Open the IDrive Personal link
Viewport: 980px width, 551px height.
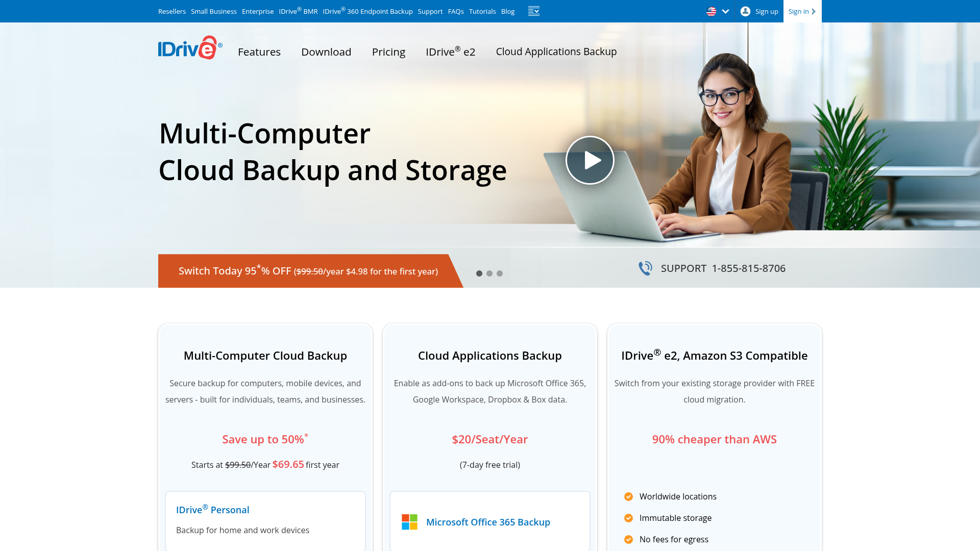click(212, 510)
